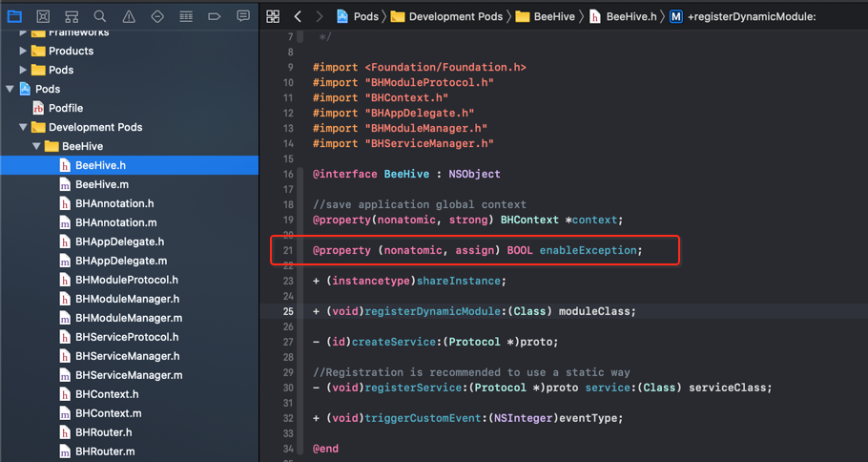Select the Pods project row

pyautogui.click(x=129, y=89)
